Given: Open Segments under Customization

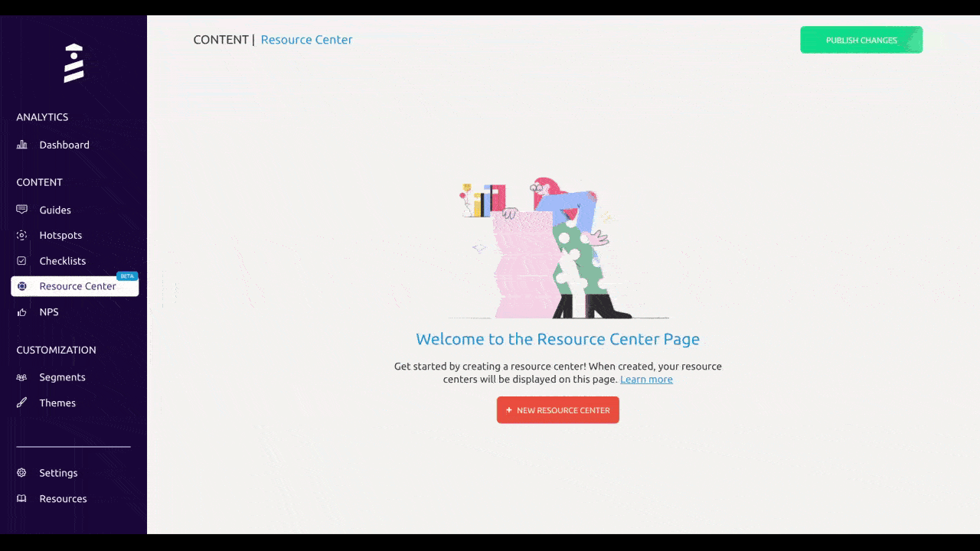Looking at the screenshot, I should (x=62, y=377).
